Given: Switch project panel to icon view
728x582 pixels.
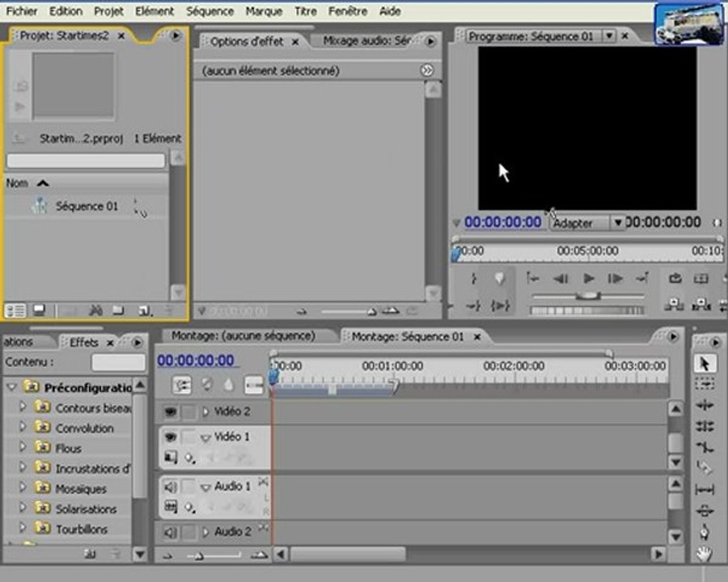Looking at the screenshot, I should click(40, 310).
